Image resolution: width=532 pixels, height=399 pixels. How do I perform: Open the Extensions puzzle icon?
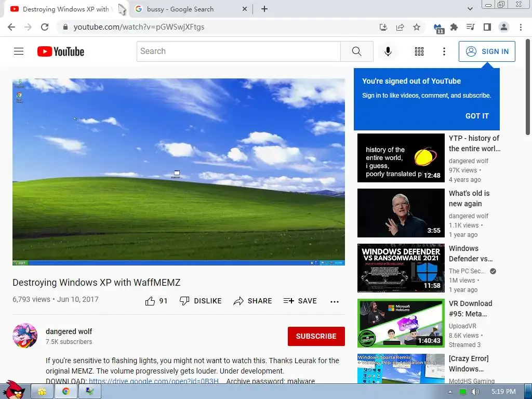pyautogui.click(x=454, y=27)
